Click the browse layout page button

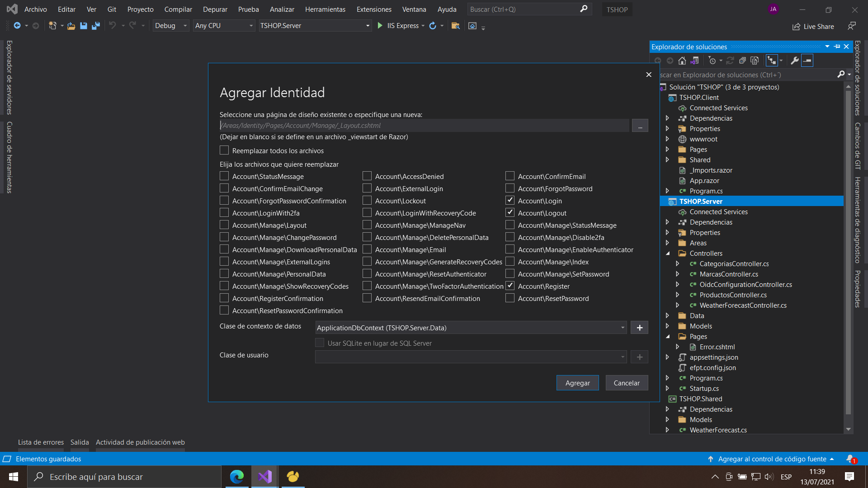tap(640, 126)
